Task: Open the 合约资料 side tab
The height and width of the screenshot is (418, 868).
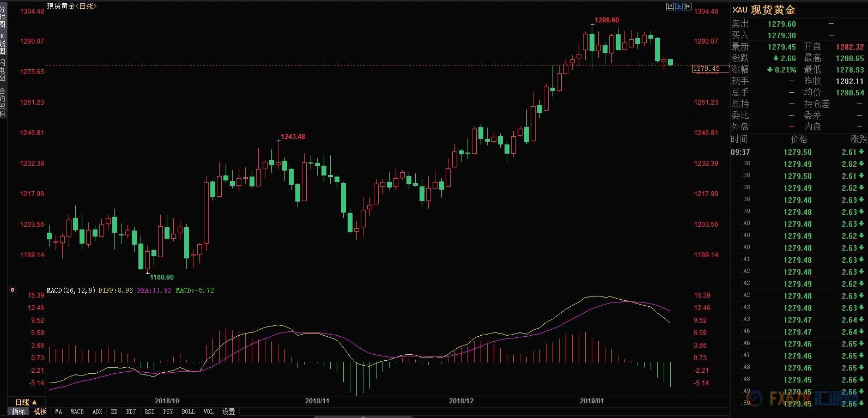Action: pos(3,102)
